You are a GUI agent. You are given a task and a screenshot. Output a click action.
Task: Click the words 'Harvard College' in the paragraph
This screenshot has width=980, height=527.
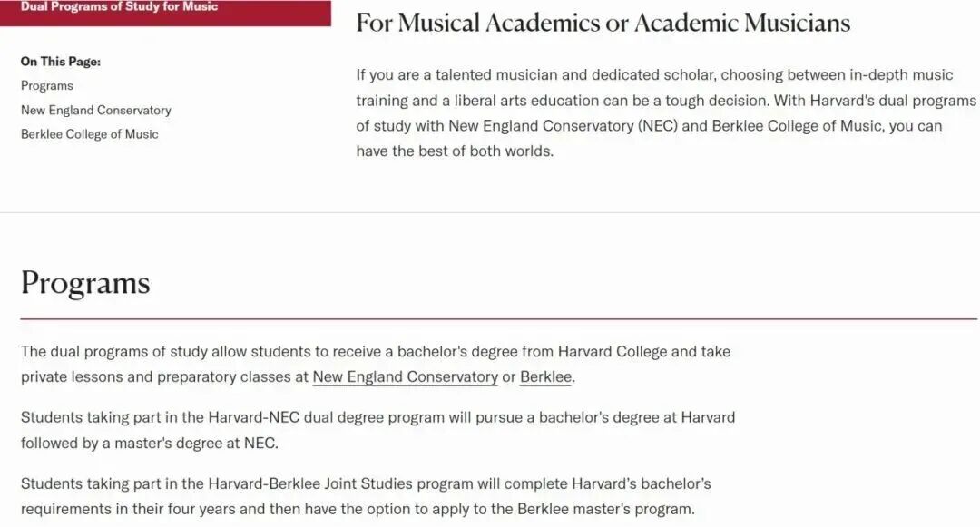click(612, 351)
